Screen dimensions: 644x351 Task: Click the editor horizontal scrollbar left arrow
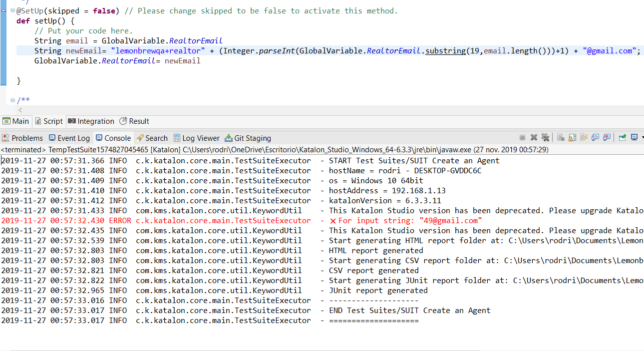[20, 110]
